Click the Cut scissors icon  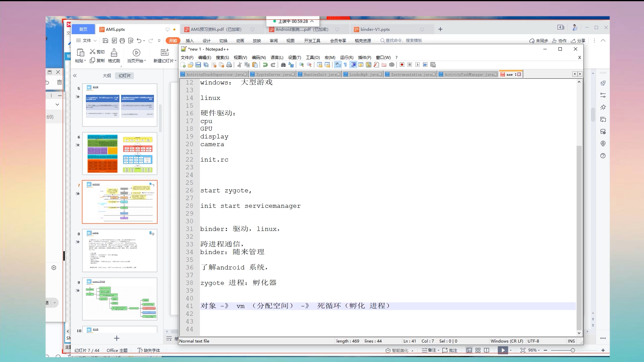[x=239, y=65]
